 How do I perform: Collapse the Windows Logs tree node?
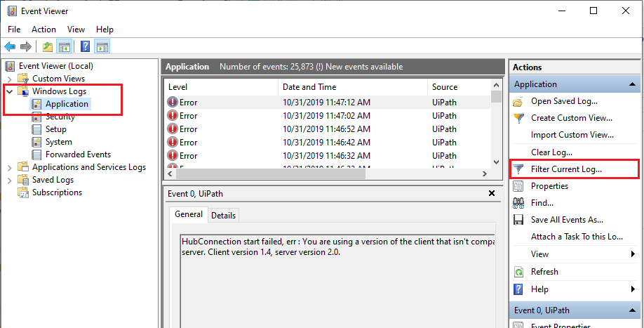pos(10,91)
